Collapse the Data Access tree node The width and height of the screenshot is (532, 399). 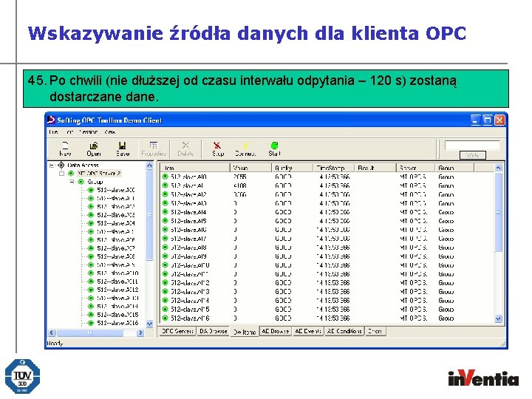pos(52,166)
